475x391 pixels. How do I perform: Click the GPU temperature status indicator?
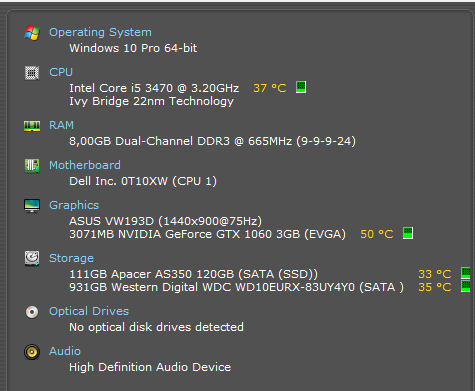tap(408, 233)
